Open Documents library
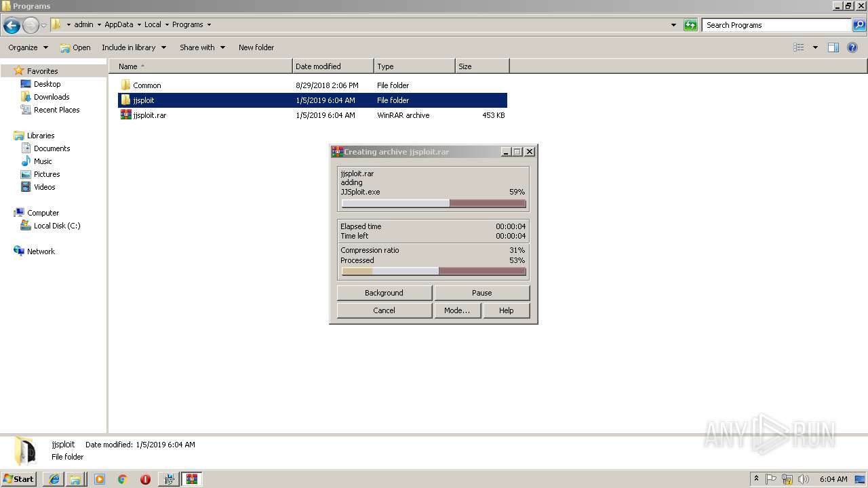 52,148
